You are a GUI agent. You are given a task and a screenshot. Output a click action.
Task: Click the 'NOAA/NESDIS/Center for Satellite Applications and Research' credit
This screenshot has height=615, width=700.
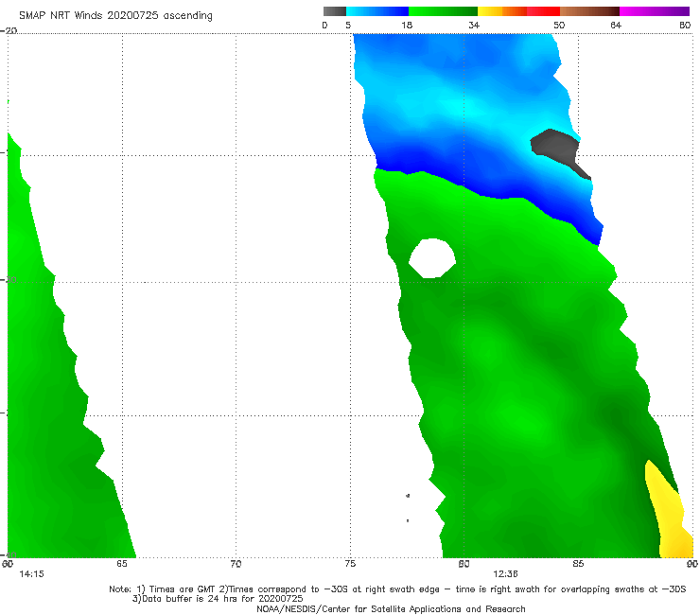coord(391,608)
